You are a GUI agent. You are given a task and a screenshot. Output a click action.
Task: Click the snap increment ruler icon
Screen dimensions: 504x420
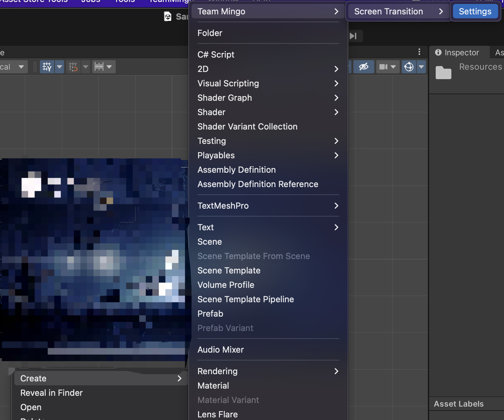tap(99, 67)
